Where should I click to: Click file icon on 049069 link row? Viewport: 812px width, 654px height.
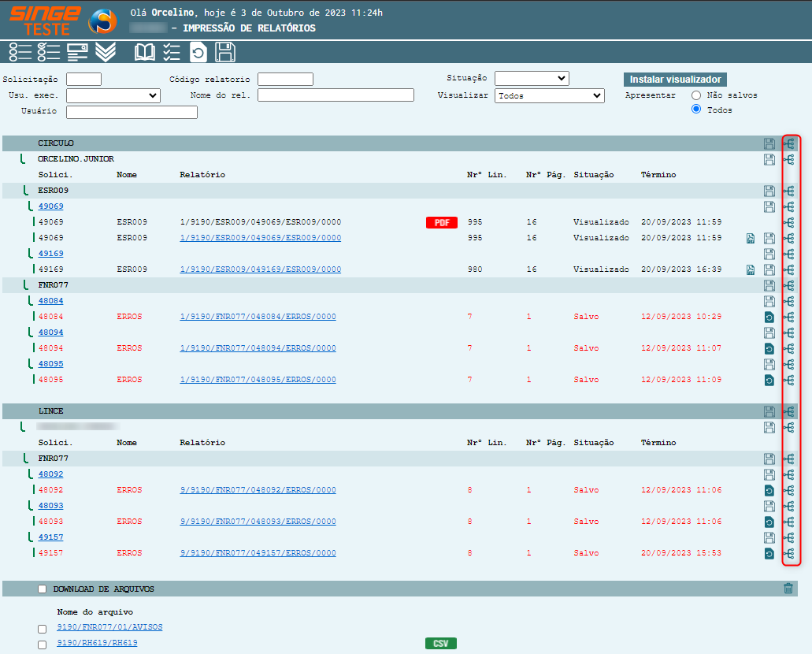pyautogui.click(x=751, y=239)
